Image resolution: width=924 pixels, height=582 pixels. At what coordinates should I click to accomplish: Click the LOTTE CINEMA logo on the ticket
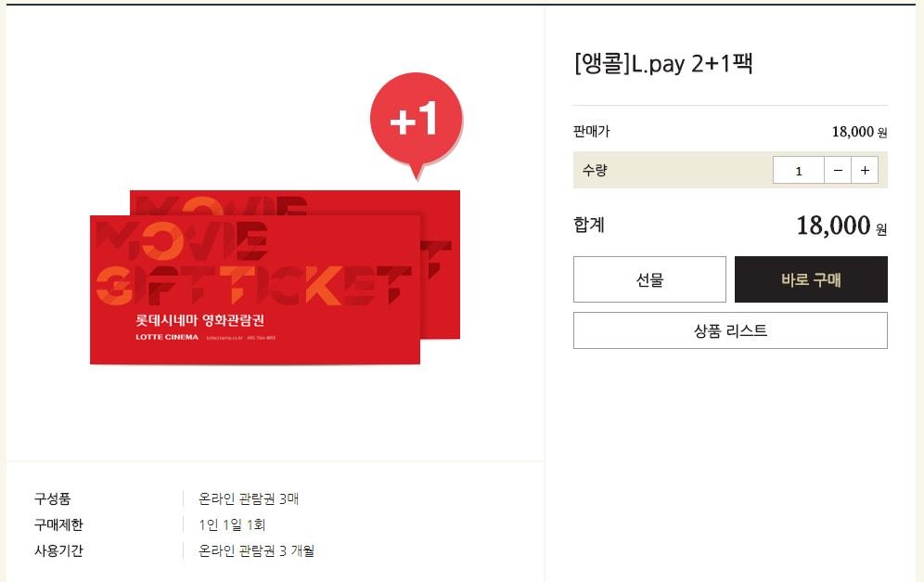(x=167, y=337)
